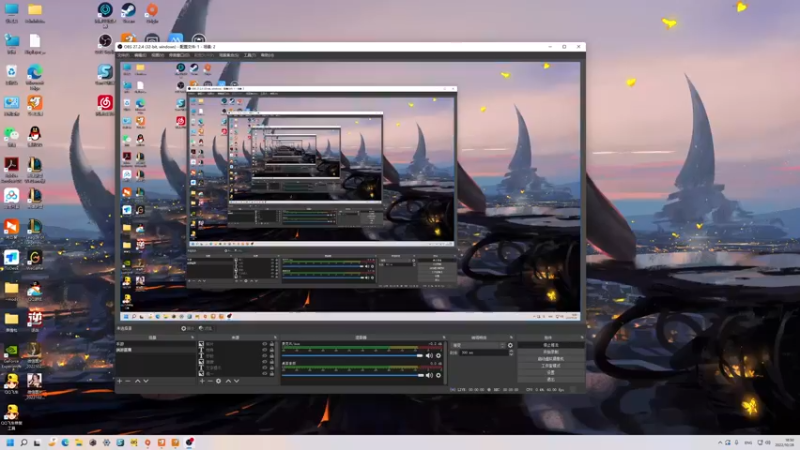Add a new source with the plus icon
The height and width of the screenshot is (450, 800).
(x=202, y=381)
